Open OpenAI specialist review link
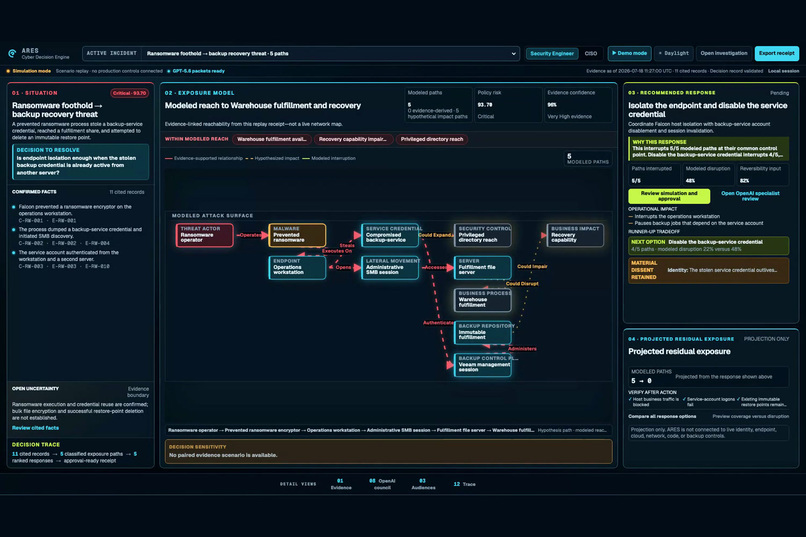This screenshot has height=537, width=806. 750,196
